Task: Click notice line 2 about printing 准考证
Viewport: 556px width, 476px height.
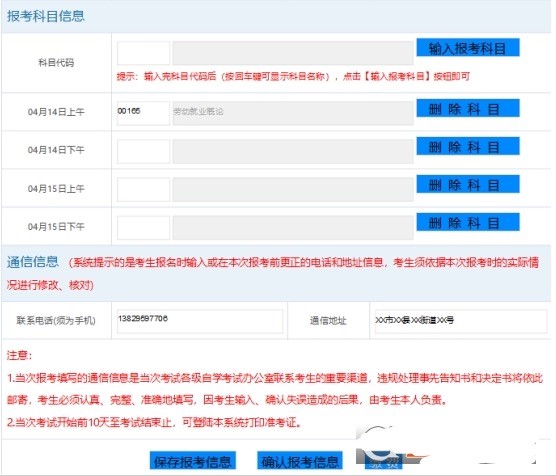Action: point(154,422)
